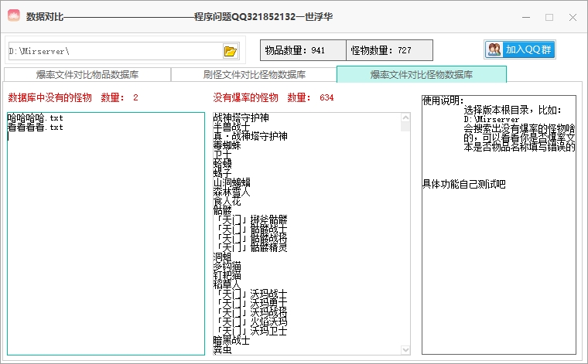Image resolution: width=588 pixels, height=364 pixels.
Task: Click the 物品数量: 941 box
Action: click(303, 50)
